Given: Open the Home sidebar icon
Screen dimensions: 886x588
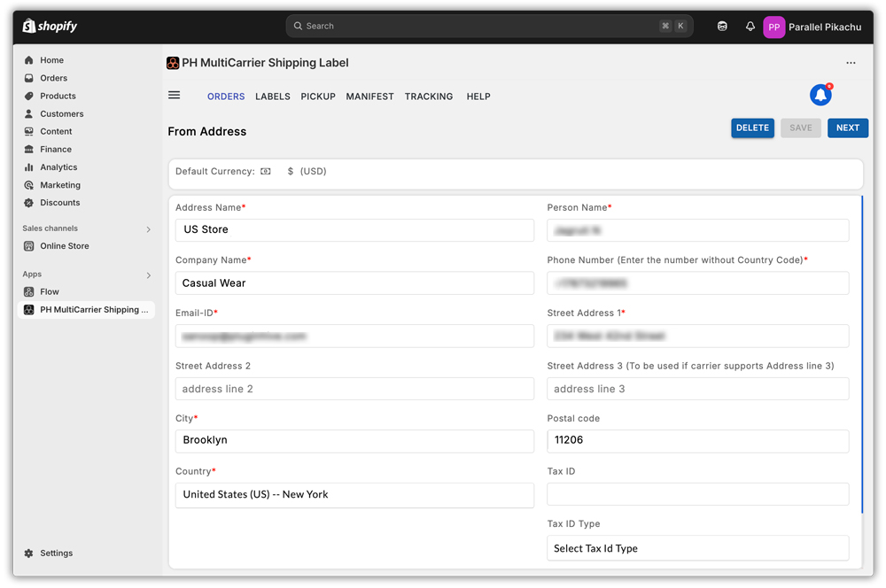Looking at the screenshot, I should click(x=29, y=60).
